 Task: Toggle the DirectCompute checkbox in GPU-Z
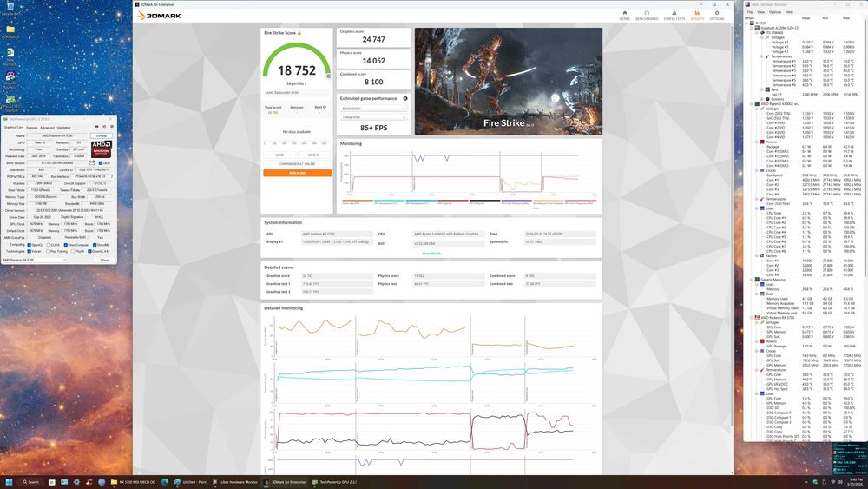pos(66,245)
